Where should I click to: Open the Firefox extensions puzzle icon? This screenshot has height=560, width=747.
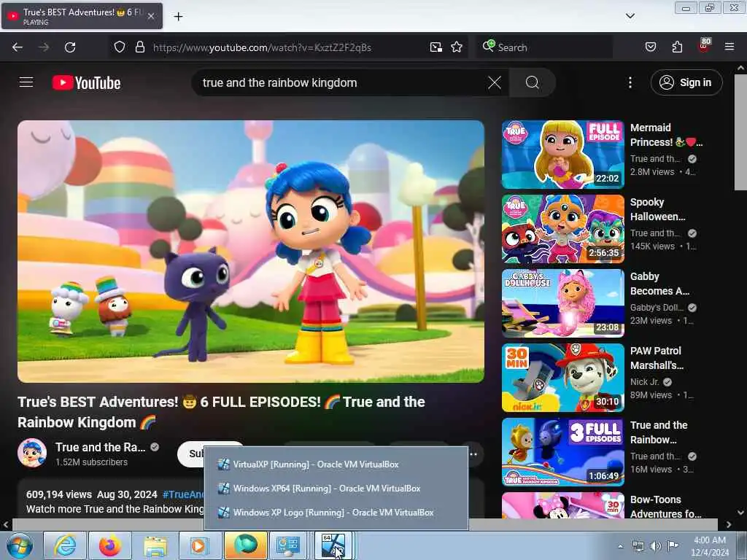pyautogui.click(x=677, y=47)
